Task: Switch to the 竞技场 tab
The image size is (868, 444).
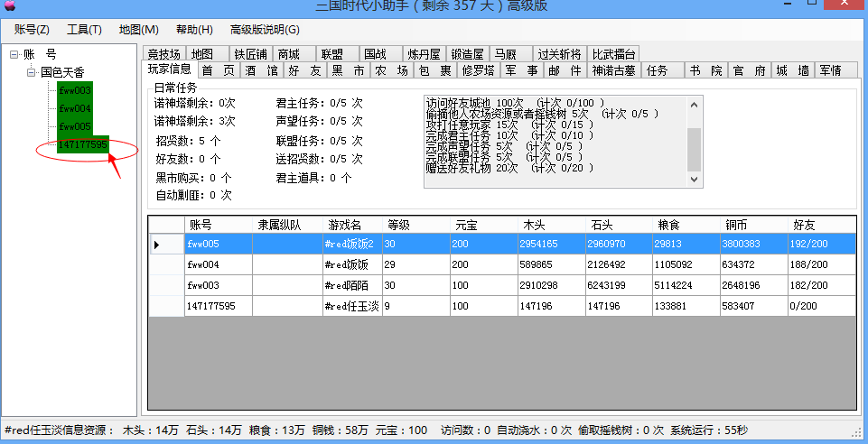Action: 163,54
